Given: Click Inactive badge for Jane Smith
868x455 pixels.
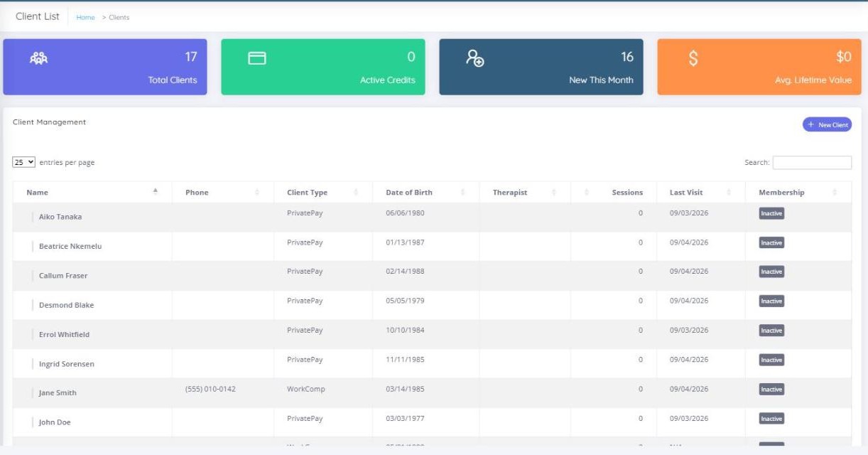Looking at the screenshot, I should pos(771,389).
